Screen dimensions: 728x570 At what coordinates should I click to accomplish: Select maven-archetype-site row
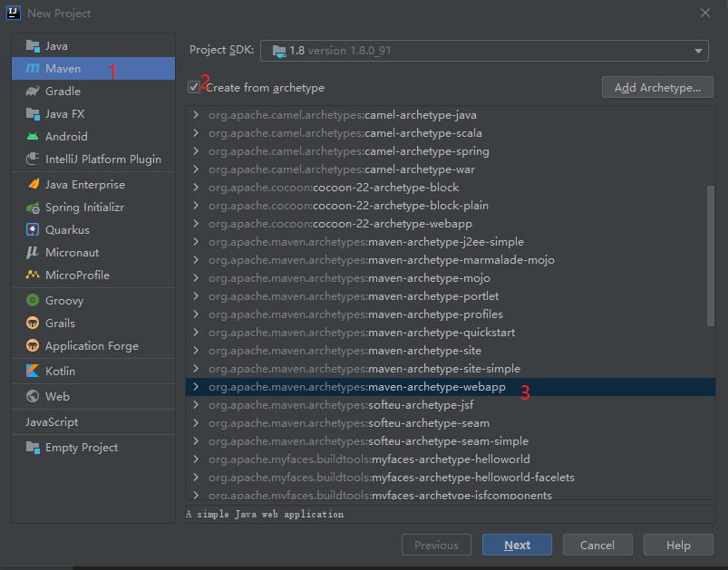click(x=450, y=351)
